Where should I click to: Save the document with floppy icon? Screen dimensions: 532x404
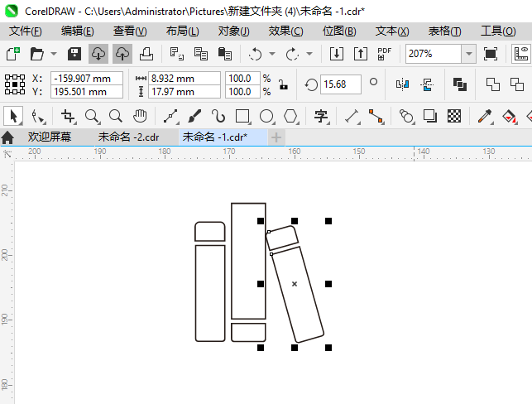(x=74, y=54)
